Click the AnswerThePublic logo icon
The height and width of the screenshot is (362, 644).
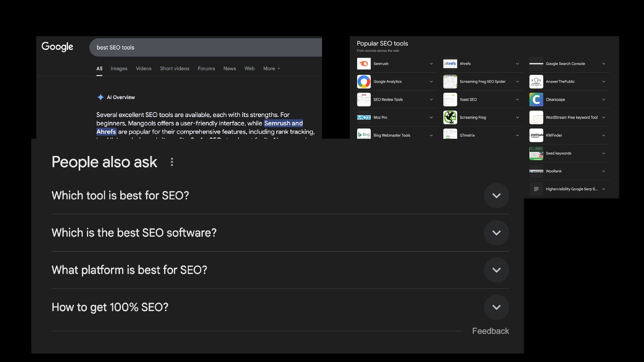536,81
